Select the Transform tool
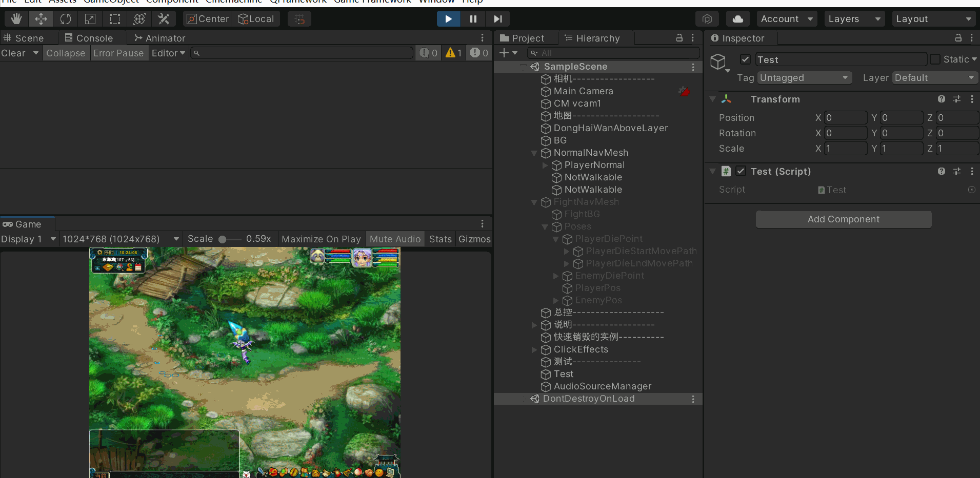980x478 pixels. pos(139,19)
